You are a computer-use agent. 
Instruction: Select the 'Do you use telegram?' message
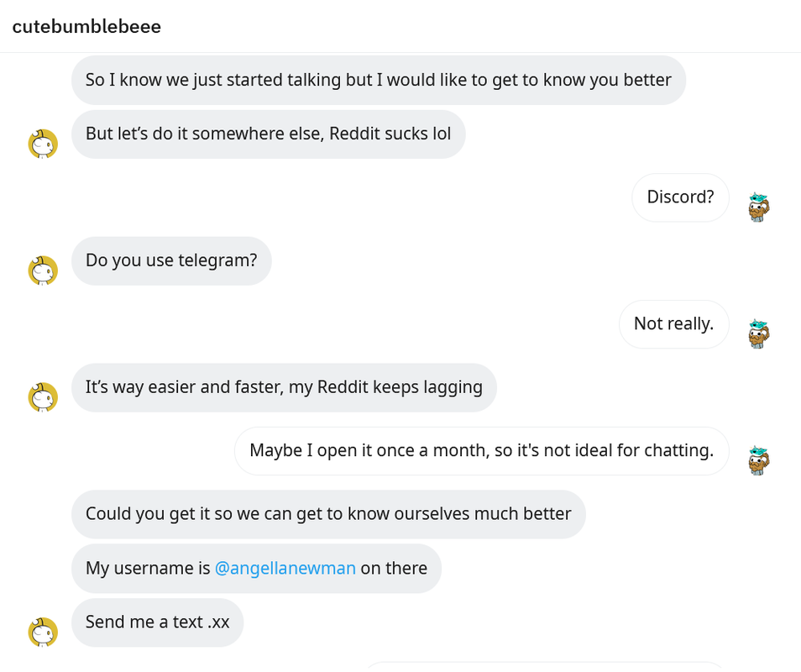coord(171,260)
